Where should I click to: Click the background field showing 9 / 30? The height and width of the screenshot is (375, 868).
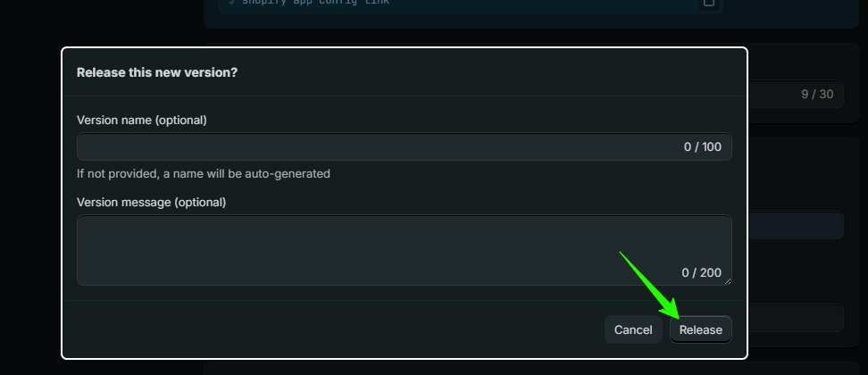click(x=796, y=94)
